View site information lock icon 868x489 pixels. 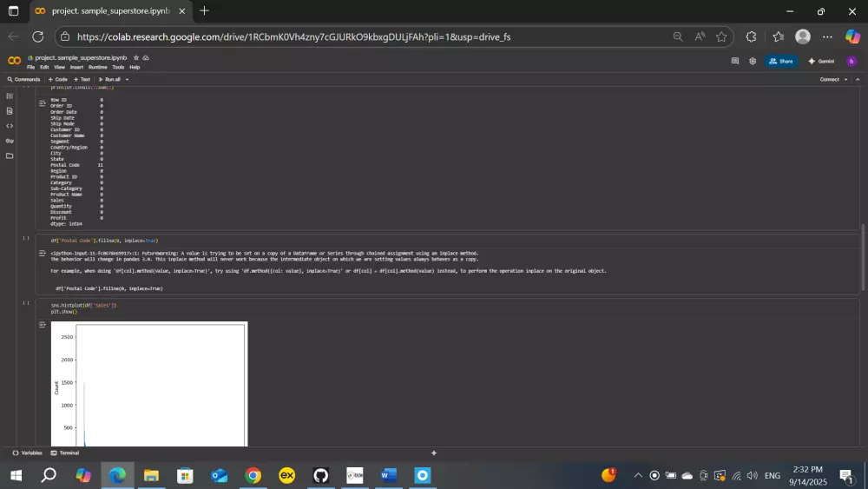tap(65, 36)
